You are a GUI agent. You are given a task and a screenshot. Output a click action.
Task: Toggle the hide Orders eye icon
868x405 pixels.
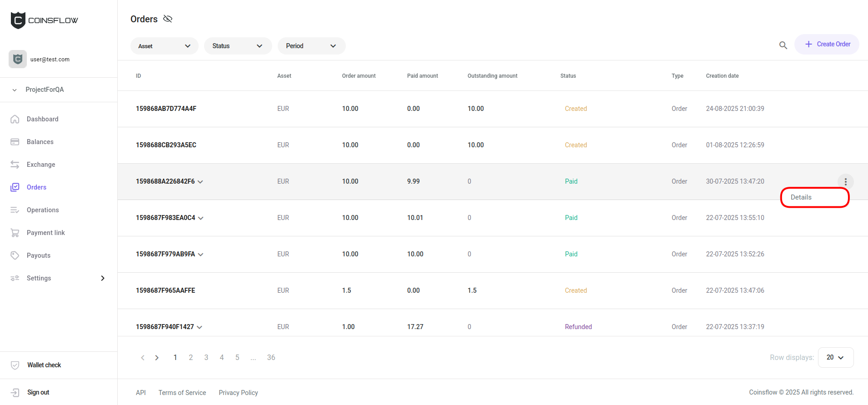168,19
